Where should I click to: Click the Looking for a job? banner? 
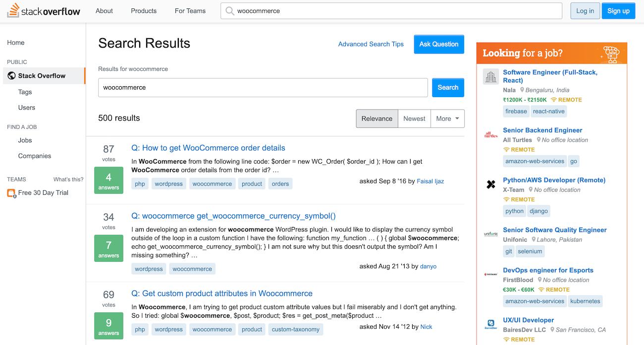click(x=552, y=54)
